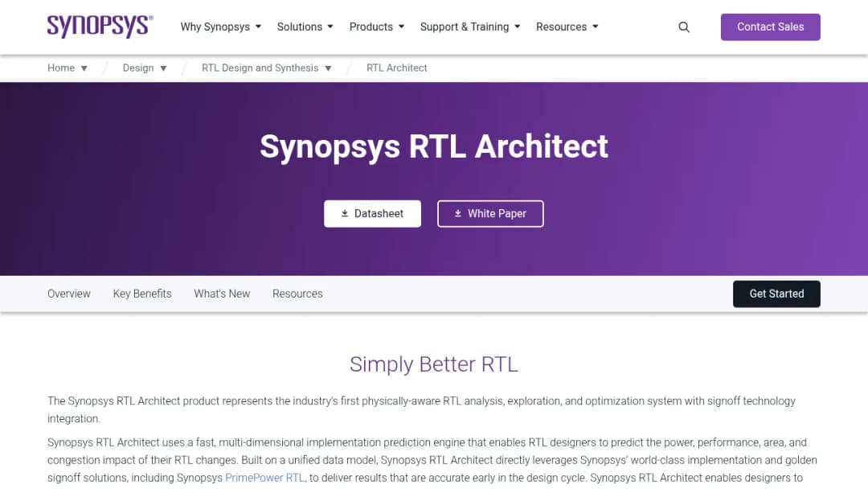
Task: Expand the Why Synopsys menu
Action: coord(220,27)
